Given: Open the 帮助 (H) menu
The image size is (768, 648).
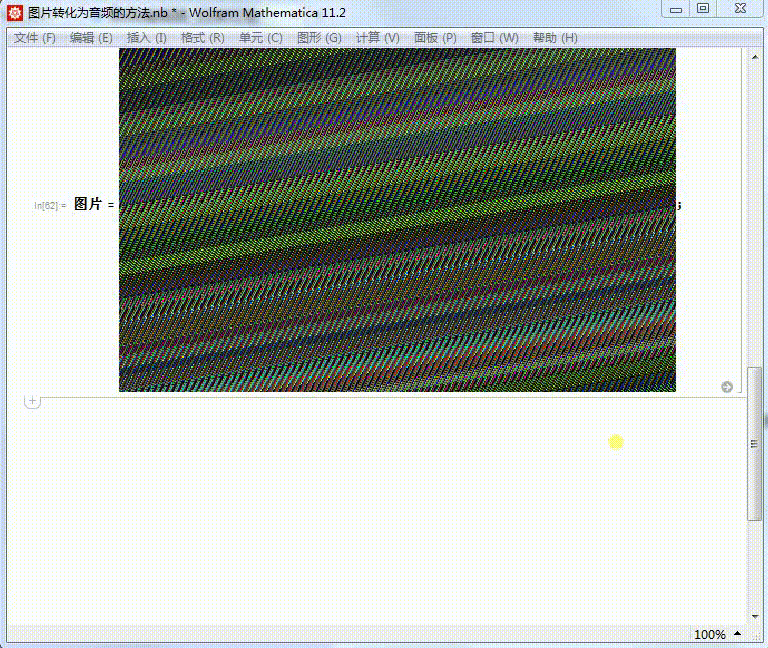Looking at the screenshot, I should 555,38.
